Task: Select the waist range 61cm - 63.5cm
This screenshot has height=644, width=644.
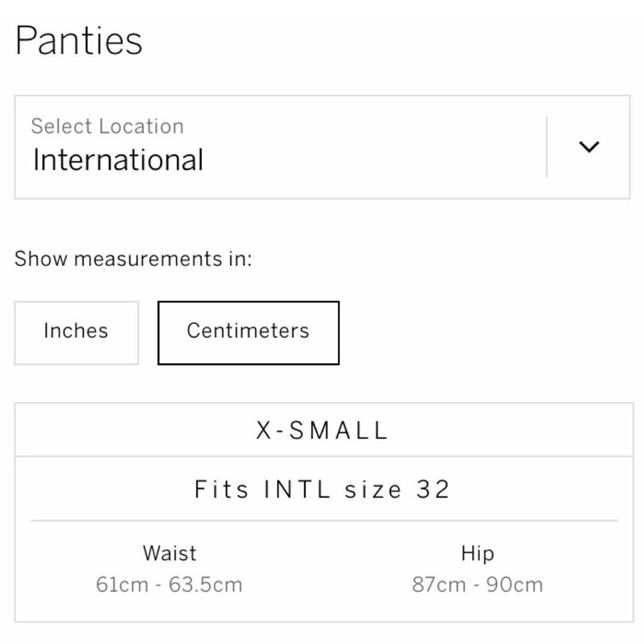Action: pos(169,584)
